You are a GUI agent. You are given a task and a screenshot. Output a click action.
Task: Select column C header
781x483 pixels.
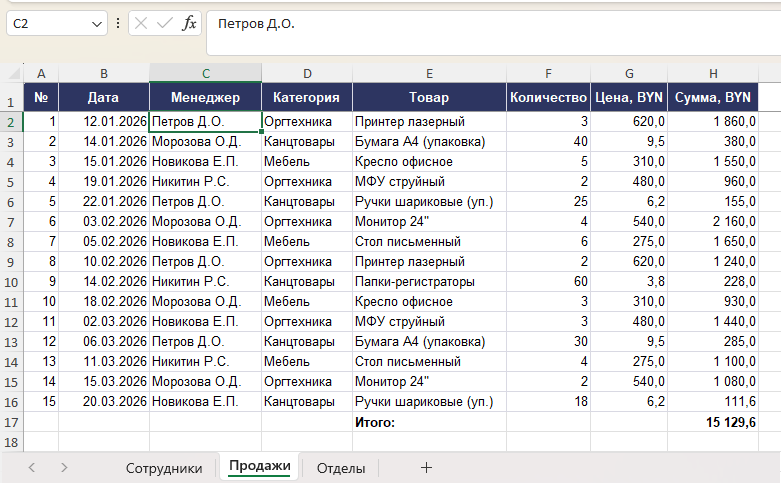(x=206, y=74)
